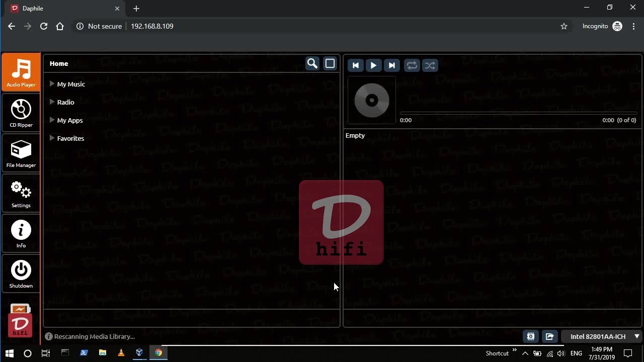
Task: Expand the Radio tree item
Action: point(52,102)
